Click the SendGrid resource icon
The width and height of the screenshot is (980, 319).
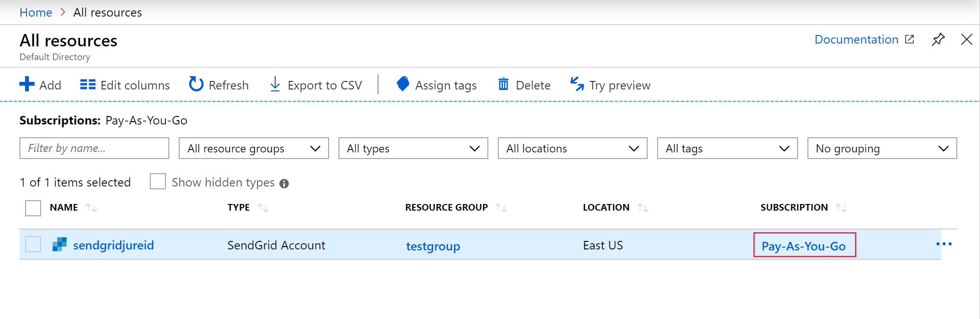[x=60, y=244]
